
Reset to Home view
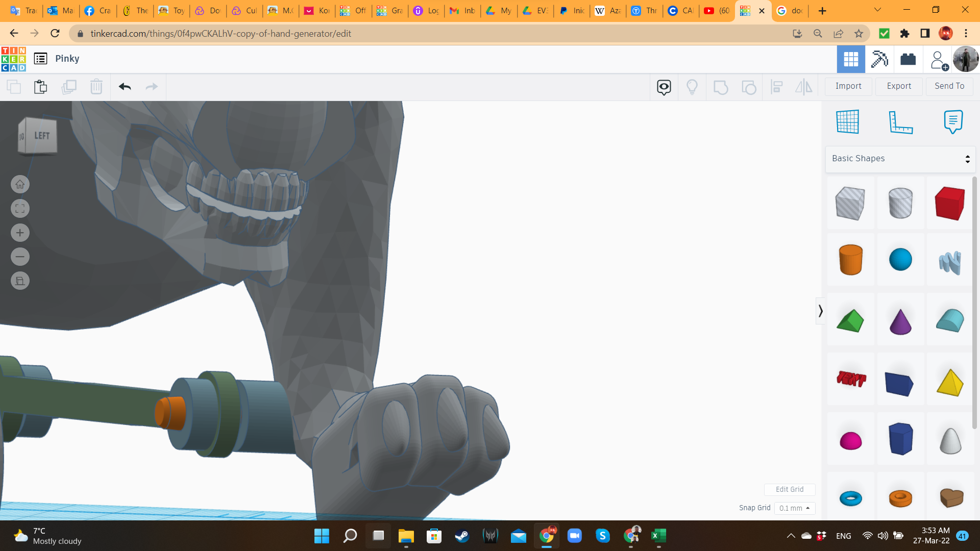[20, 185]
